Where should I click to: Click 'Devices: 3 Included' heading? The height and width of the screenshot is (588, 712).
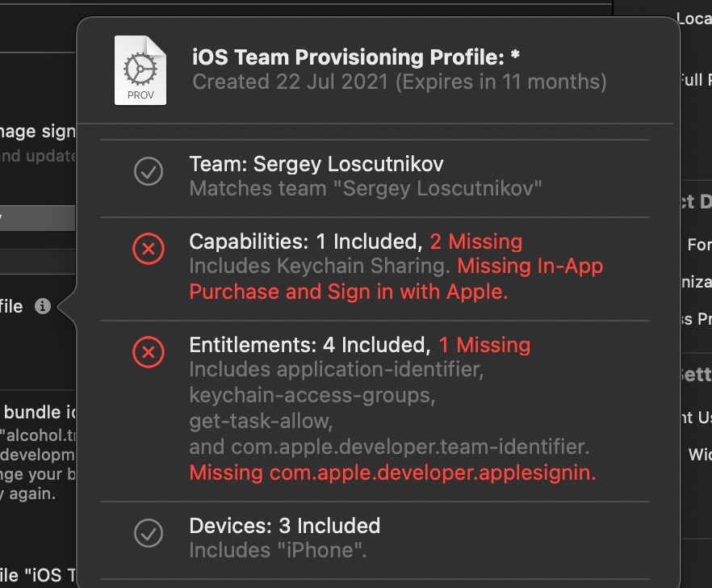coord(285,526)
